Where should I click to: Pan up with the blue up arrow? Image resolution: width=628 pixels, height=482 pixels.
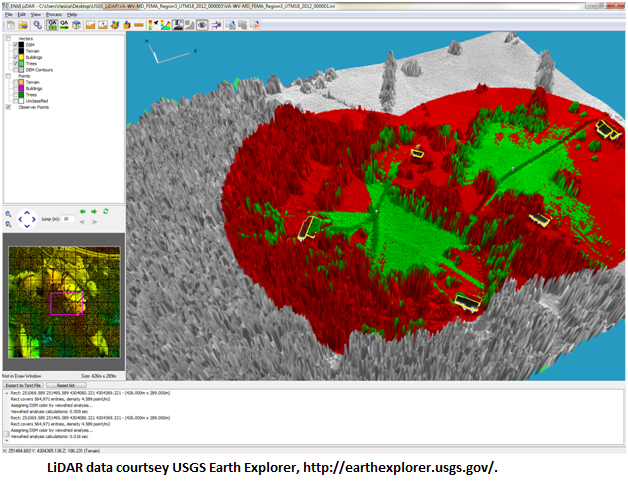(27, 213)
